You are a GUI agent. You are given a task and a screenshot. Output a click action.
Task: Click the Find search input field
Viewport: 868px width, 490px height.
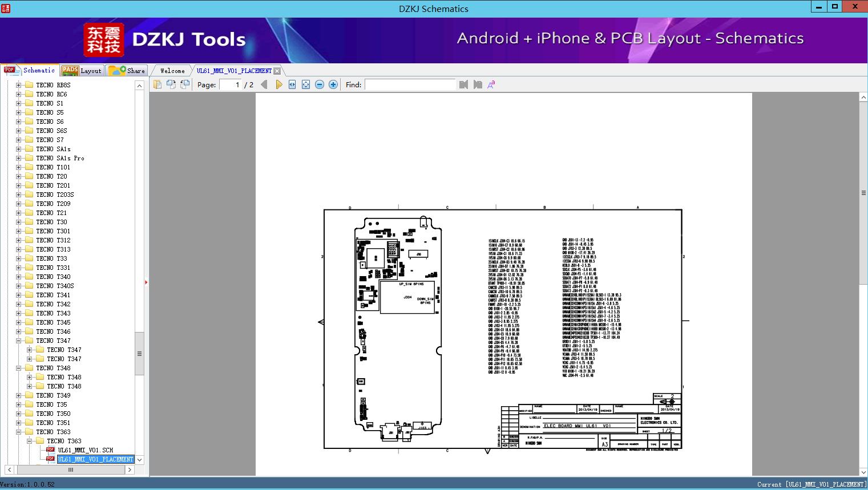pos(410,84)
